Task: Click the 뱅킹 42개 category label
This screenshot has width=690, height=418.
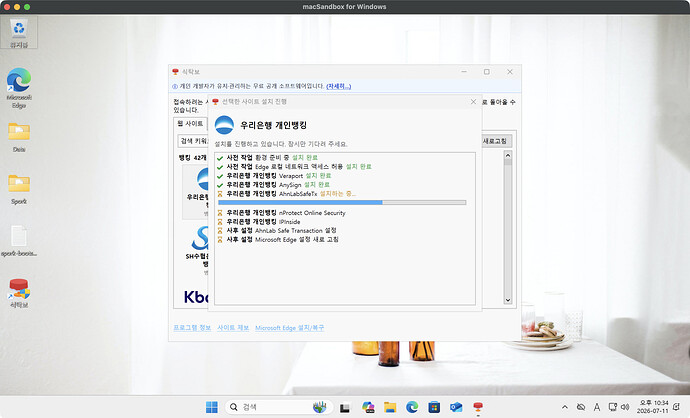Action: click(x=192, y=158)
